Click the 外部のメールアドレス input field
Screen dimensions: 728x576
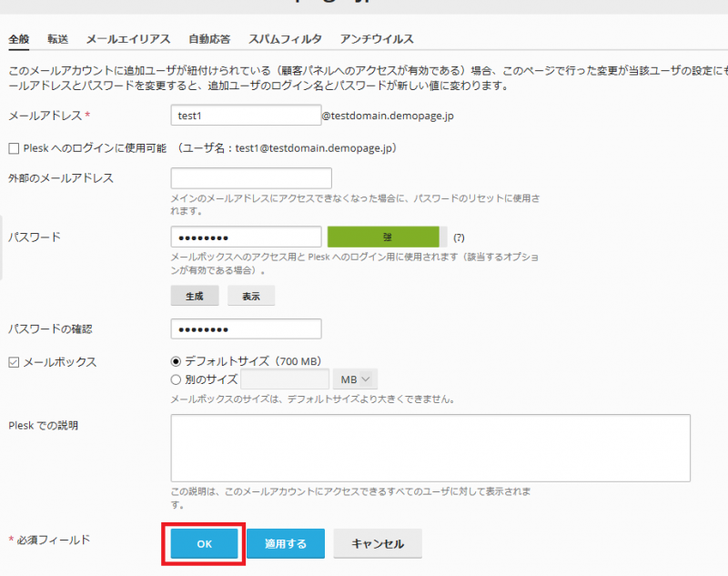251,178
